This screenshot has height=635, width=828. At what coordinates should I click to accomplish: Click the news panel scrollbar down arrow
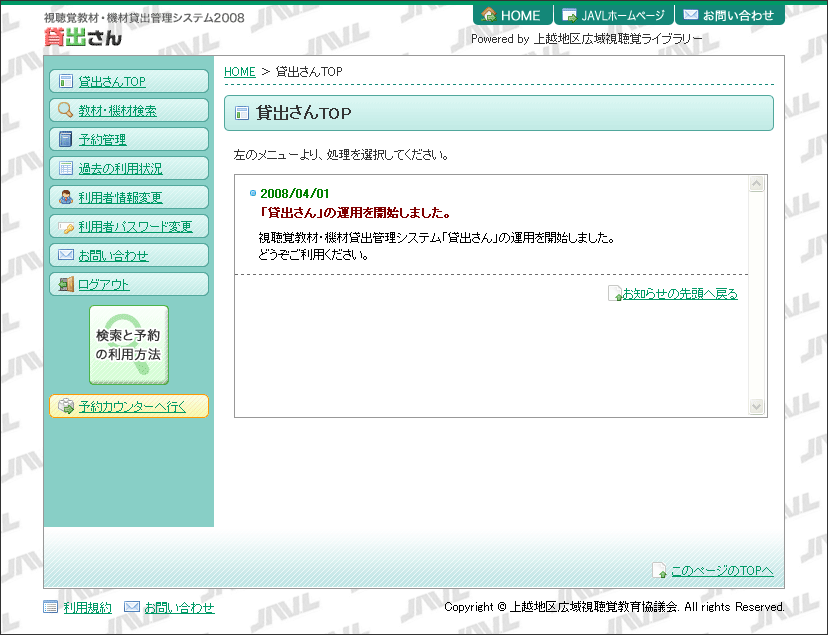point(757,407)
